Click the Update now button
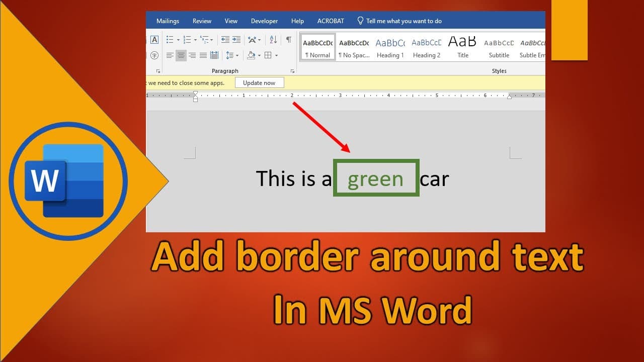The image size is (644, 362). click(259, 83)
